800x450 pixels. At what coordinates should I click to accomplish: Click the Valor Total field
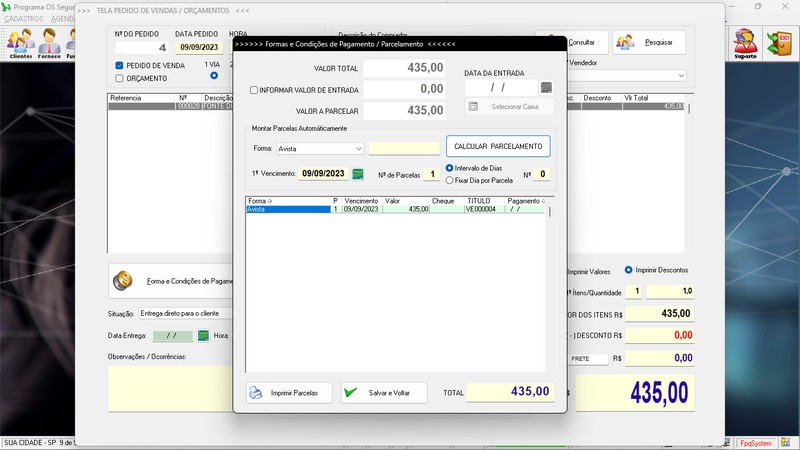pyautogui.click(x=404, y=68)
